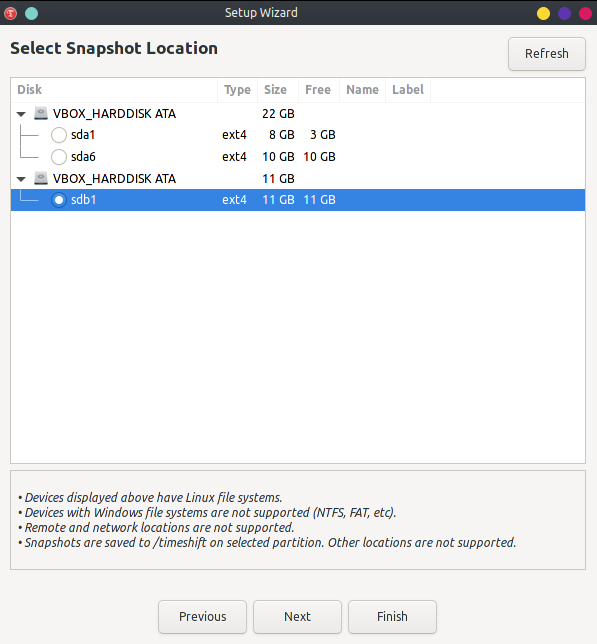Sort by the Type column header
Screen dimensions: 597x644
[x=237, y=90]
